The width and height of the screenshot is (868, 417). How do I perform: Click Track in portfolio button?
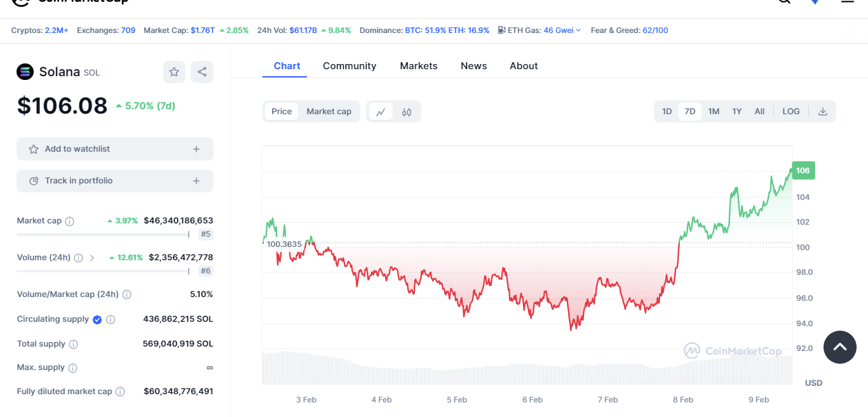click(x=115, y=181)
